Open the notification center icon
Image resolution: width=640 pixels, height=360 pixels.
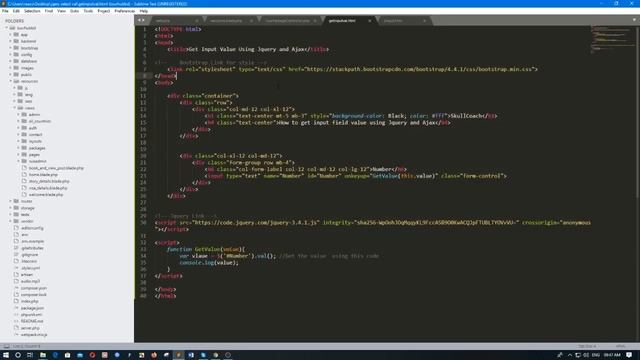point(629,355)
